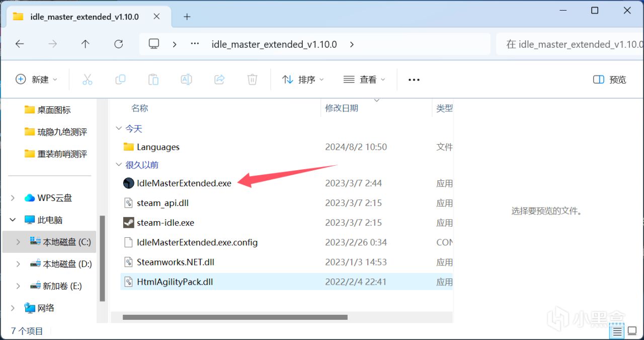Open the three-dot more options menu
The width and height of the screenshot is (644, 340).
tap(414, 80)
